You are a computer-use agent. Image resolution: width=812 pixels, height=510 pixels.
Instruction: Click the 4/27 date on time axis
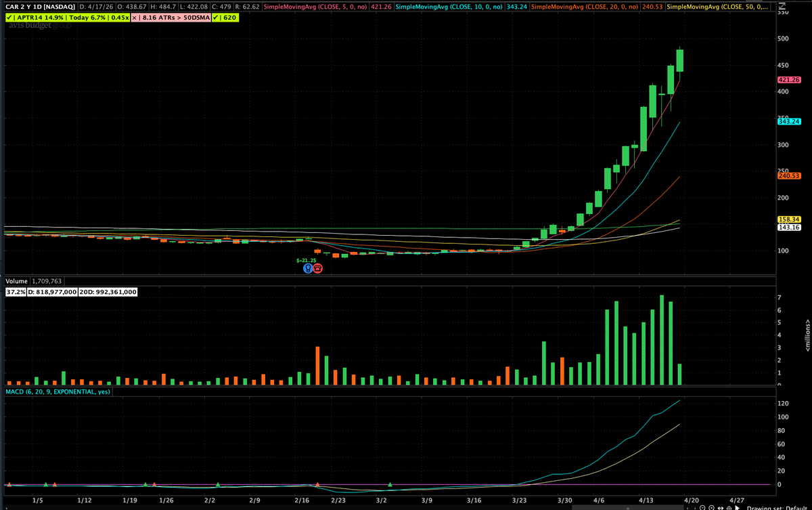736,501
